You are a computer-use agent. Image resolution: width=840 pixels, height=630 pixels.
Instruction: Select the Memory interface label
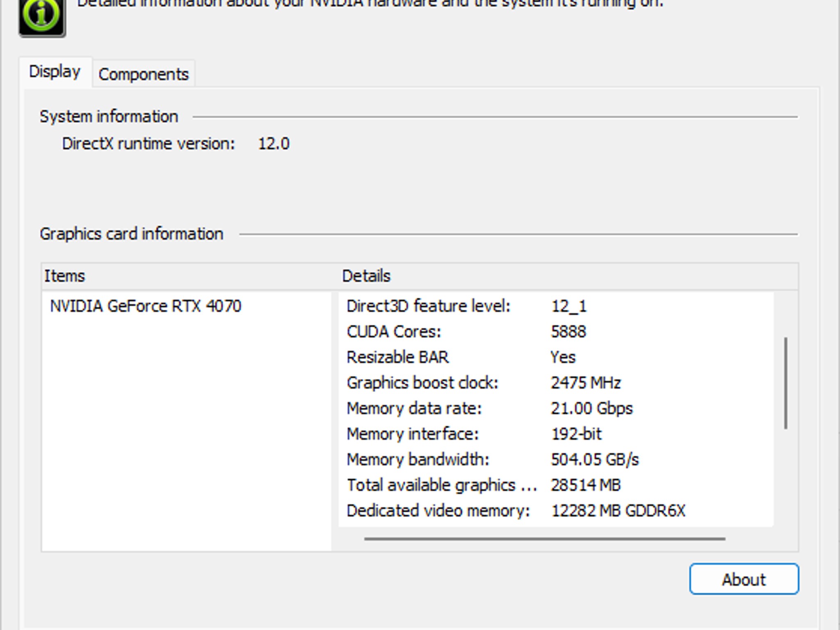pos(413,434)
